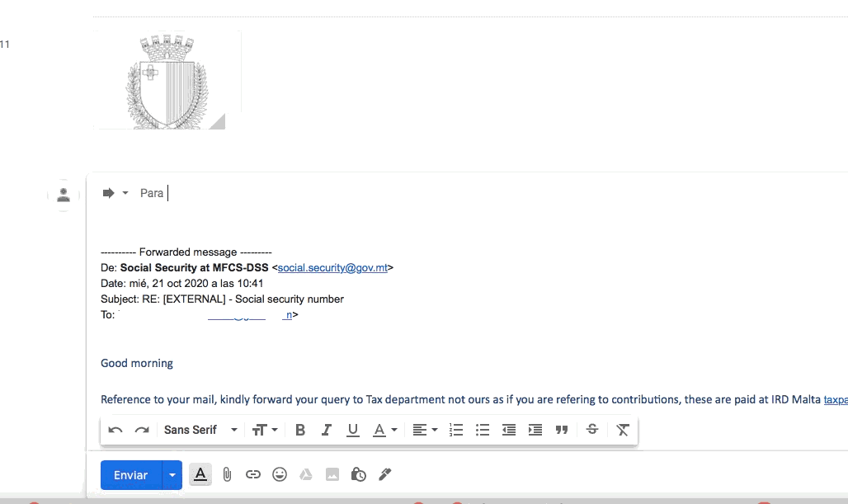This screenshot has width=848, height=504.
Task: Open social.security@gov.mt email link
Action: tap(332, 268)
